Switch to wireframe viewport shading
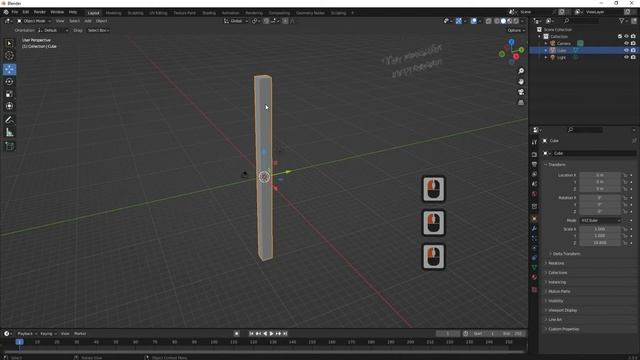 (497, 21)
